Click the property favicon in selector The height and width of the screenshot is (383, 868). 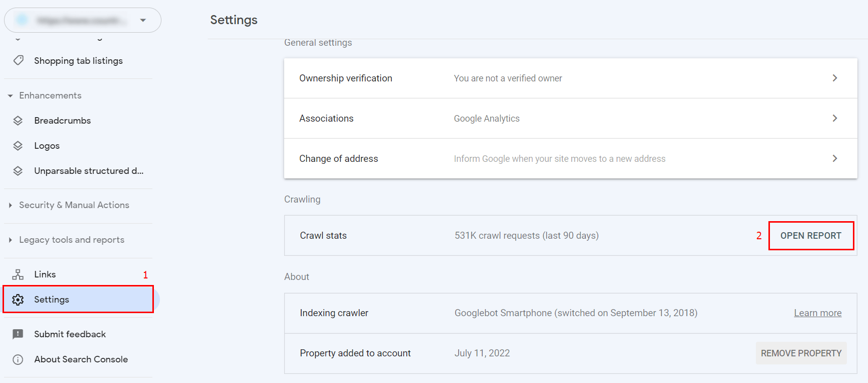(x=22, y=20)
